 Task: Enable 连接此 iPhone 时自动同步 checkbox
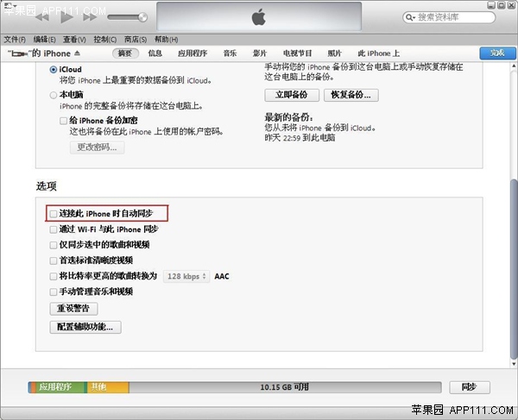pos(54,214)
